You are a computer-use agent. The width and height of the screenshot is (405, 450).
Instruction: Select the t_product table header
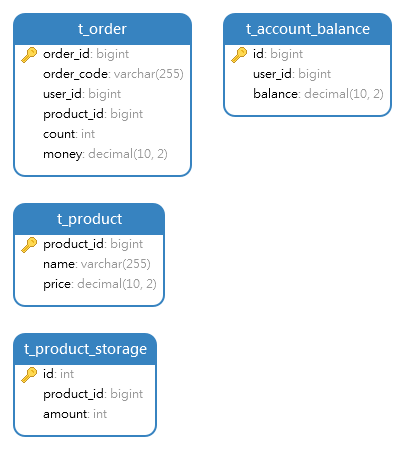pyautogui.click(x=89, y=219)
